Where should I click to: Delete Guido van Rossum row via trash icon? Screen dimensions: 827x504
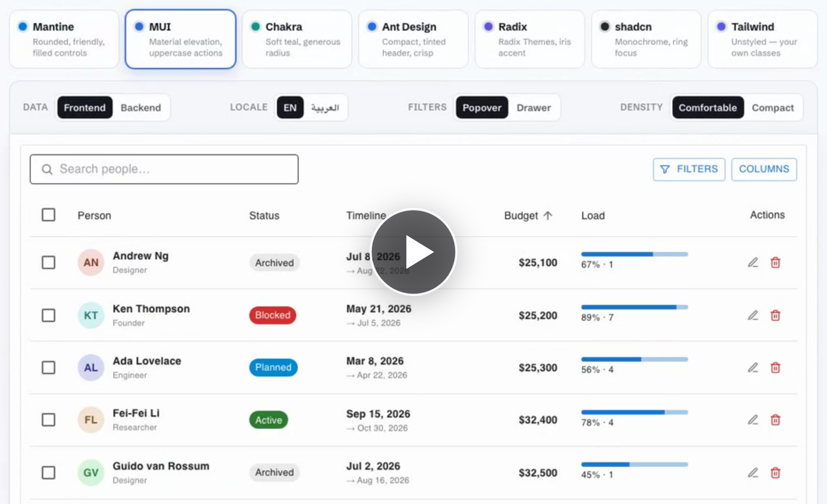pos(775,472)
